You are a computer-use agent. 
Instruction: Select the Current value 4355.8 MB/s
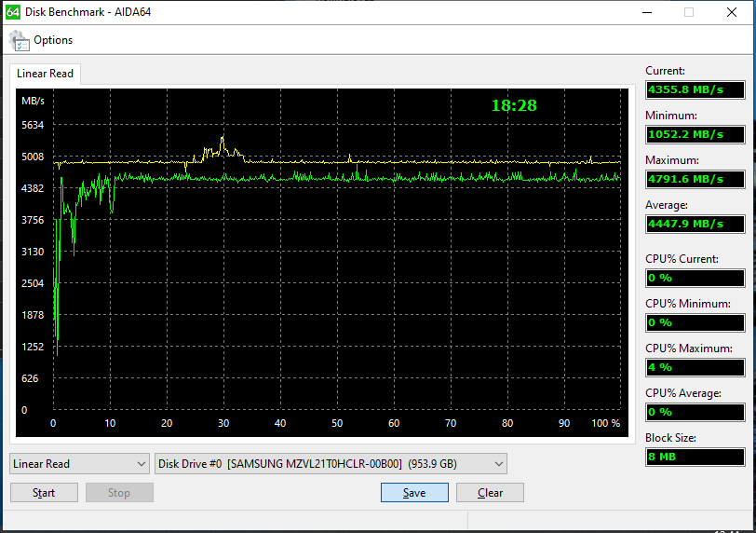point(695,89)
